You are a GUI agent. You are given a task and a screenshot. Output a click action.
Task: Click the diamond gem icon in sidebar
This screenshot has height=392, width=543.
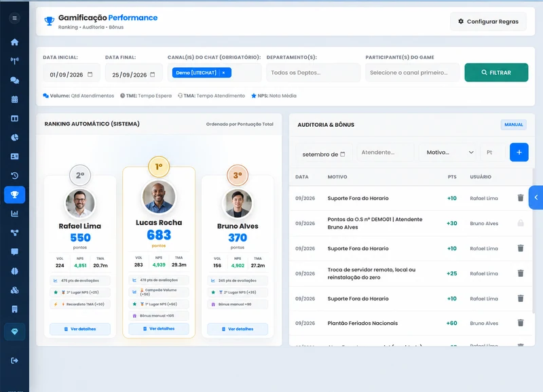14,332
